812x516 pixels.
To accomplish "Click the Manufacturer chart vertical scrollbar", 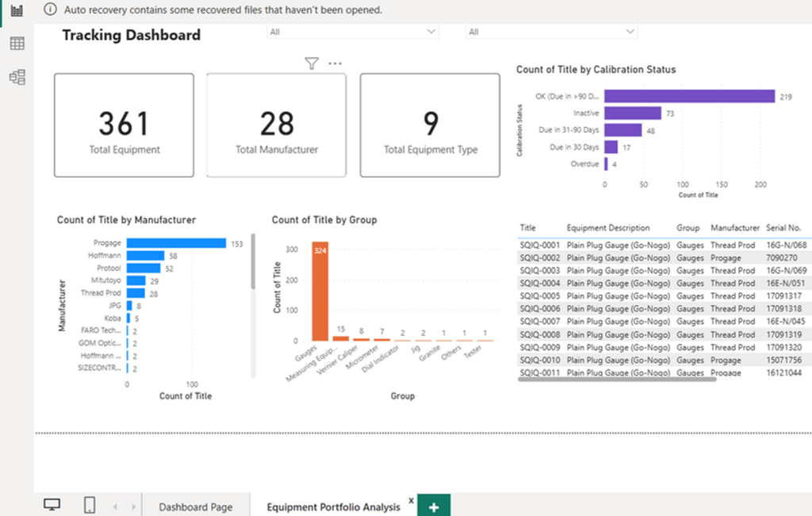I will 253,262.
